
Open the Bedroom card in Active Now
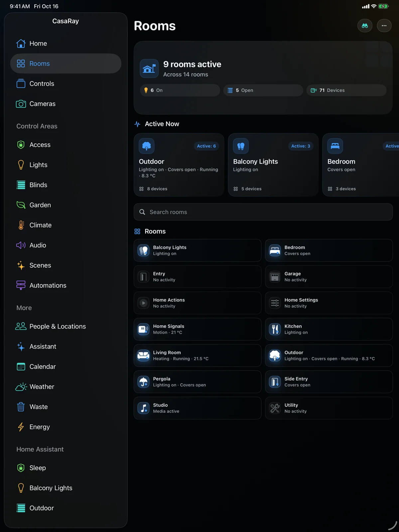click(x=361, y=165)
